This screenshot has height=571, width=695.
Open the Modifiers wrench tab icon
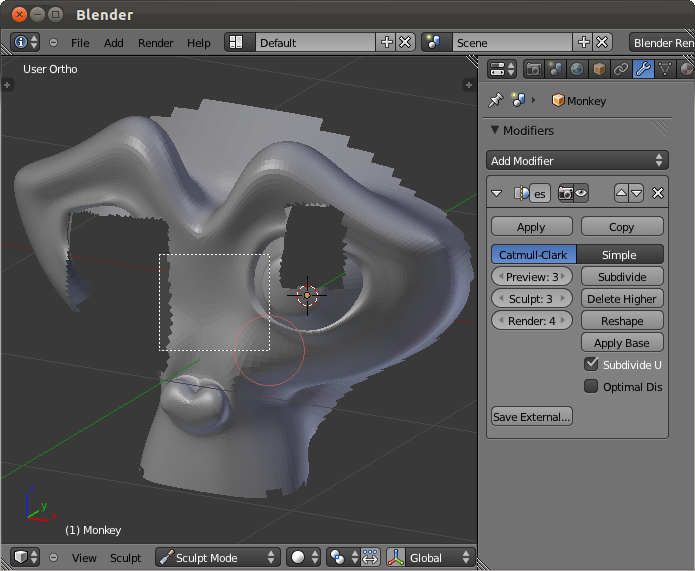point(643,69)
